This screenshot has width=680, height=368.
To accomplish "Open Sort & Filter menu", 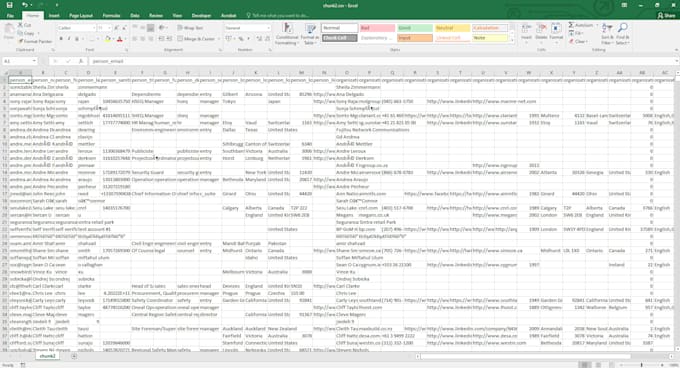I will pos(607,34).
